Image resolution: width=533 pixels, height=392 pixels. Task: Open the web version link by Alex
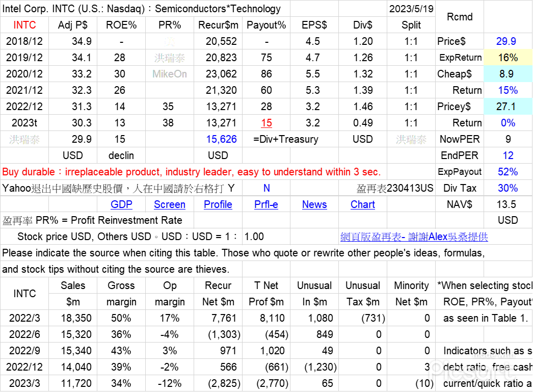tap(414, 237)
